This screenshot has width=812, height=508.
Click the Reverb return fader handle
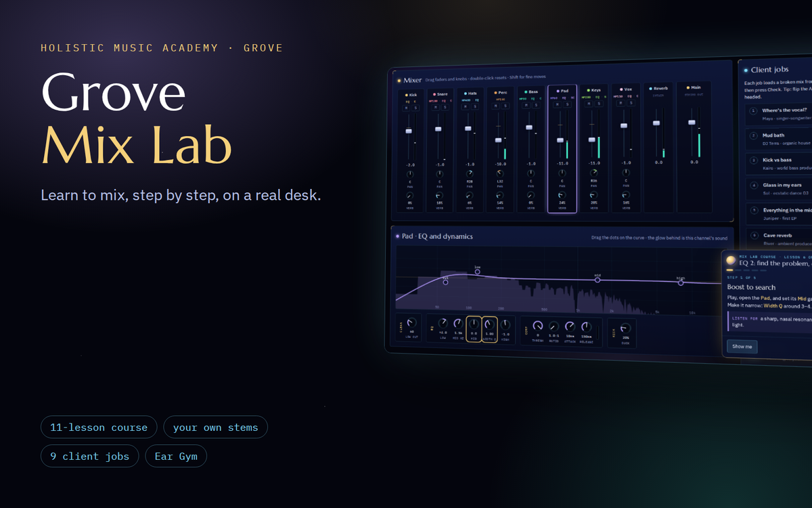656,123
